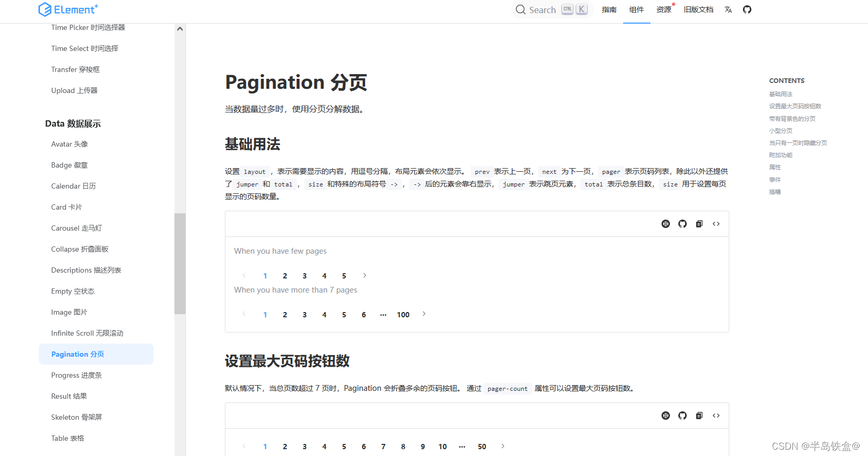Viewport: 868px width, 456px height.
Task: Open the 指南 menu item
Action: click(609, 9)
